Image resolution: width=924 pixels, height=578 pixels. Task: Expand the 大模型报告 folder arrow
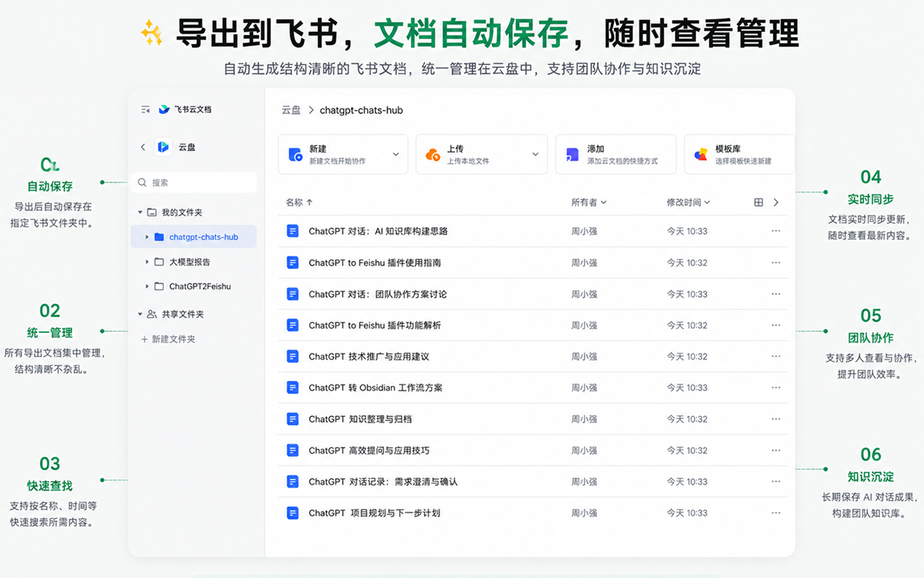pos(147,262)
